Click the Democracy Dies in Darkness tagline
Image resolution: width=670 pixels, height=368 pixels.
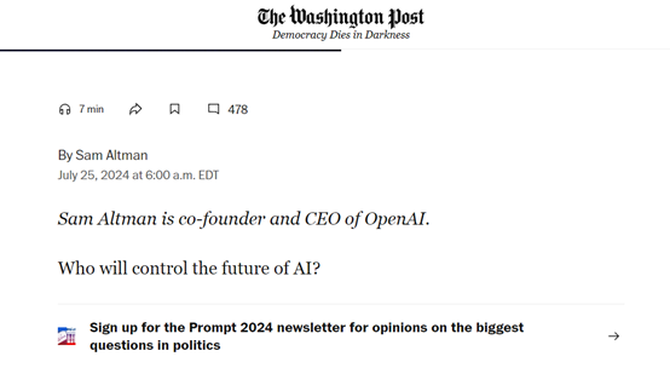[341, 35]
